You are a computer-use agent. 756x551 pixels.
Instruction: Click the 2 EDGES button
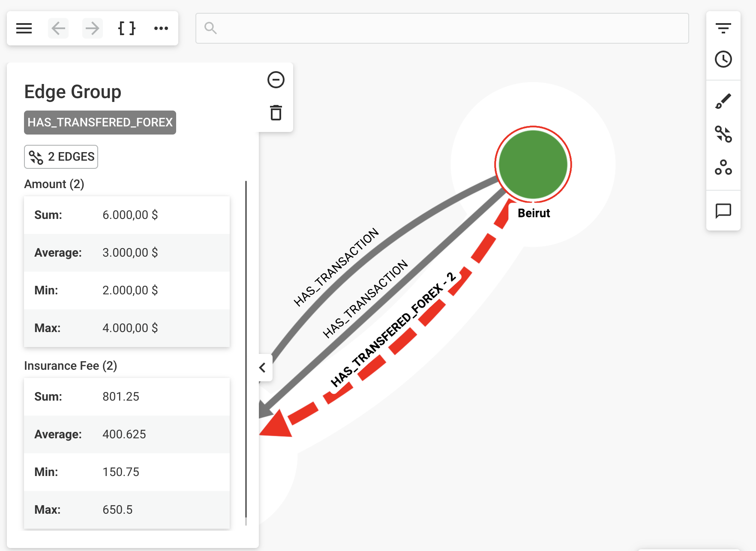(x=61, y=157)
